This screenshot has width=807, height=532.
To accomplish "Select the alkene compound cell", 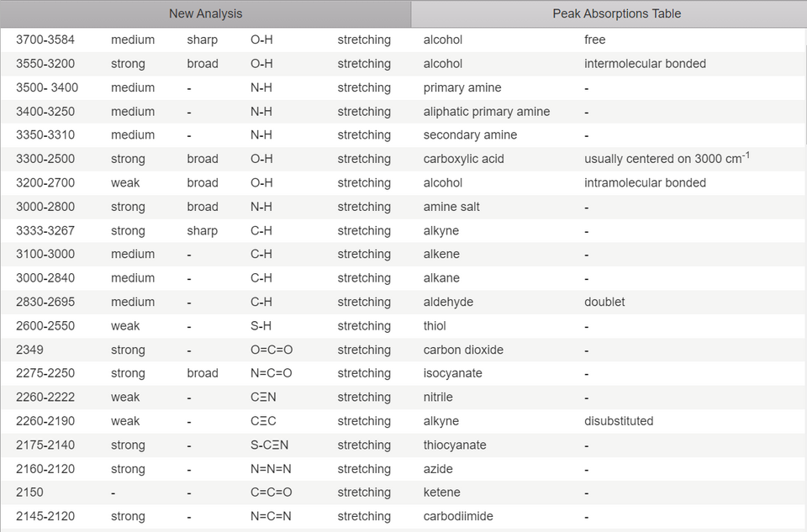I will (441, 254).
